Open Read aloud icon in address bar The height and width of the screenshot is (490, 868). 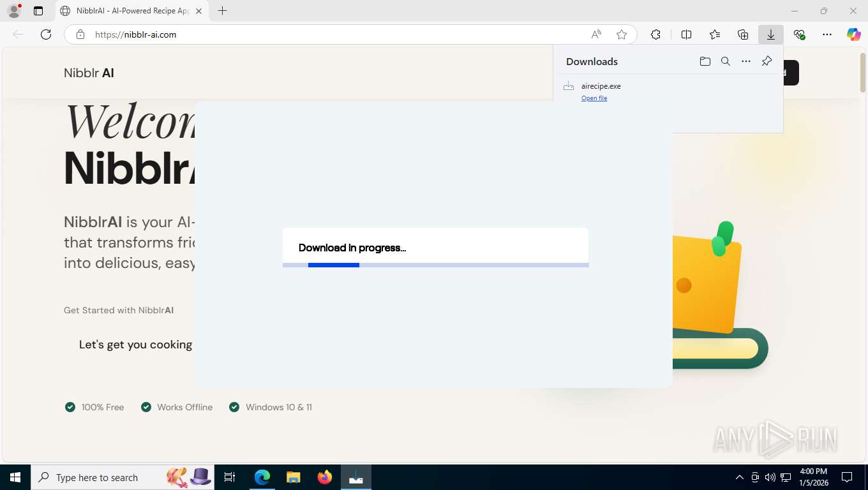595,34
